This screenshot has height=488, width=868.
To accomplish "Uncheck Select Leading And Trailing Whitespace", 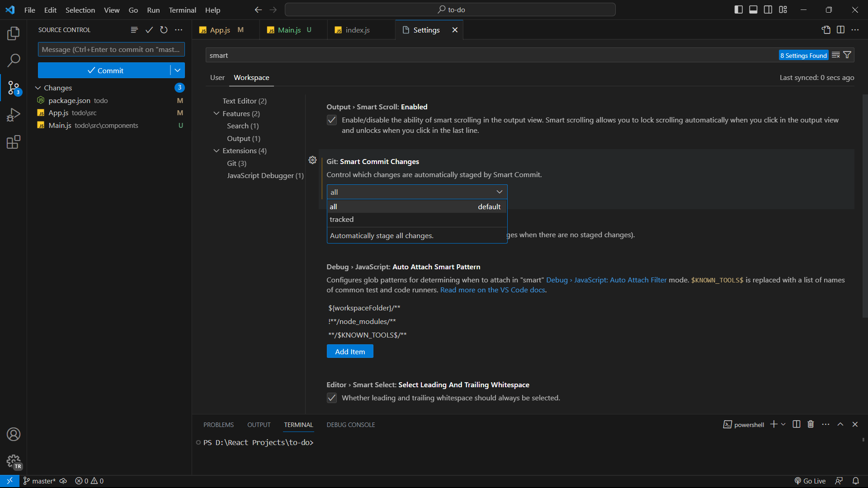I will point(332,398).
